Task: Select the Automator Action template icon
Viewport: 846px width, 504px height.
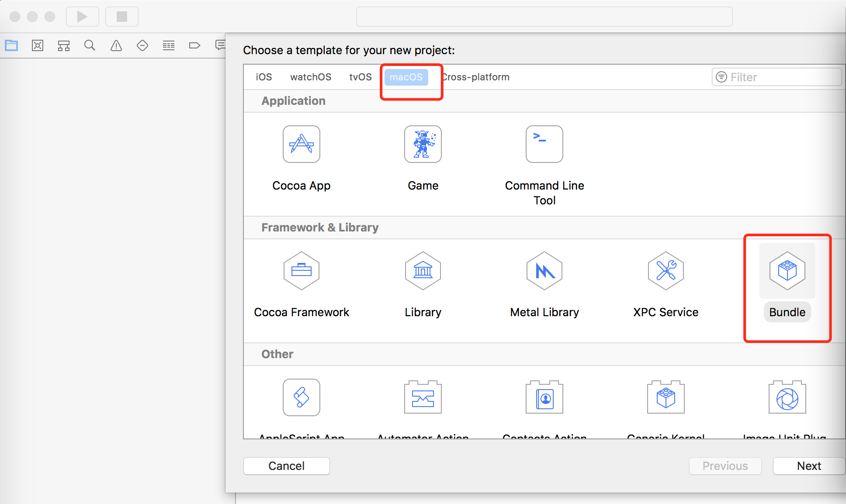Action: [423, 397]
